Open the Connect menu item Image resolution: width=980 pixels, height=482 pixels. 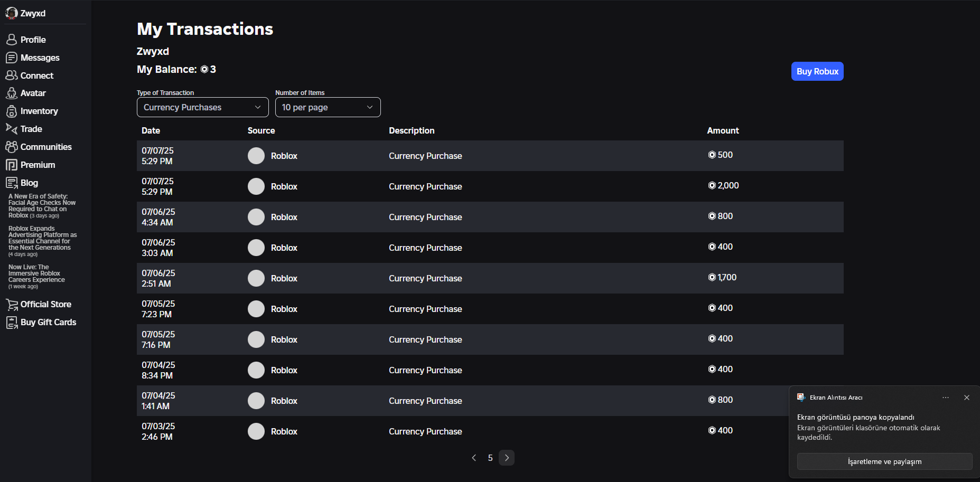click(37, 75)
